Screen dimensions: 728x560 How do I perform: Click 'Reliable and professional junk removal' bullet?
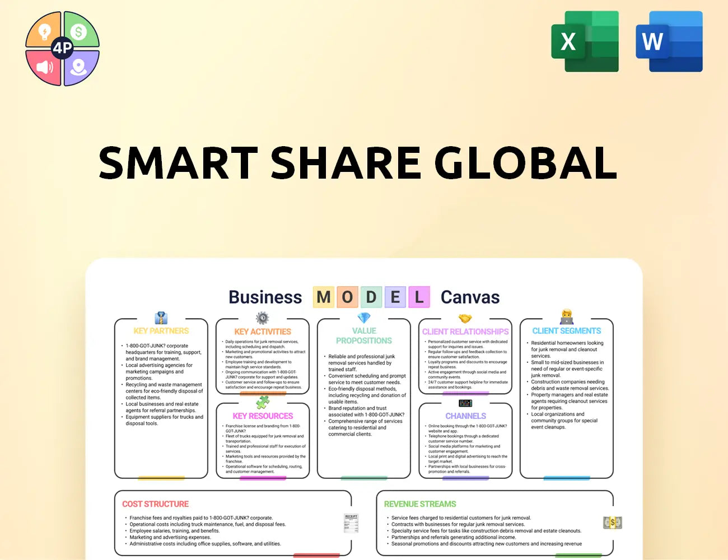pos(362,363)
